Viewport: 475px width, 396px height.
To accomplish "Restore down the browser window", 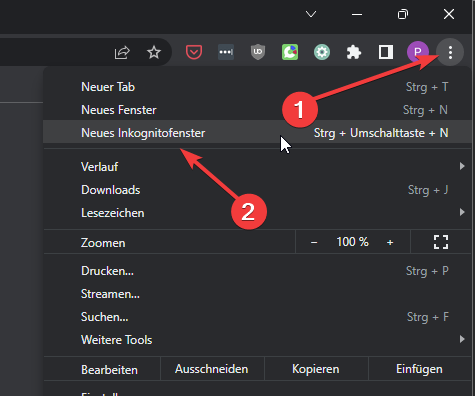I will 403,14.
